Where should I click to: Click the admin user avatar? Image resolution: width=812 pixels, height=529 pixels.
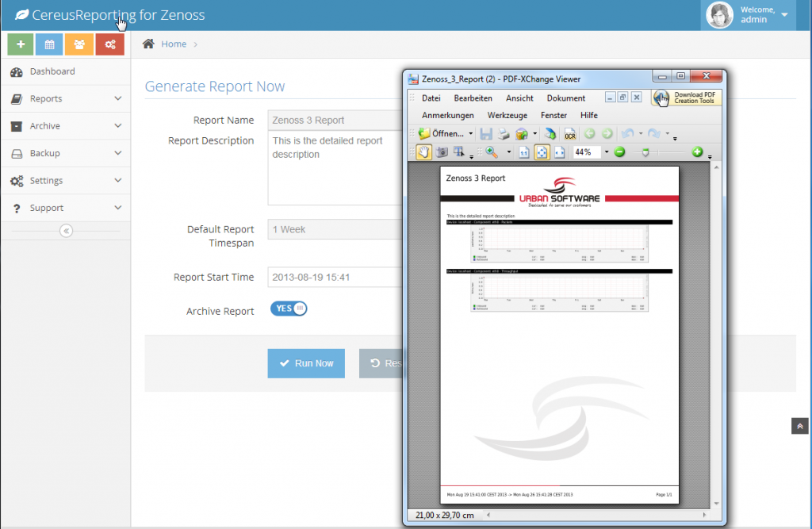[x=720, y=14]
